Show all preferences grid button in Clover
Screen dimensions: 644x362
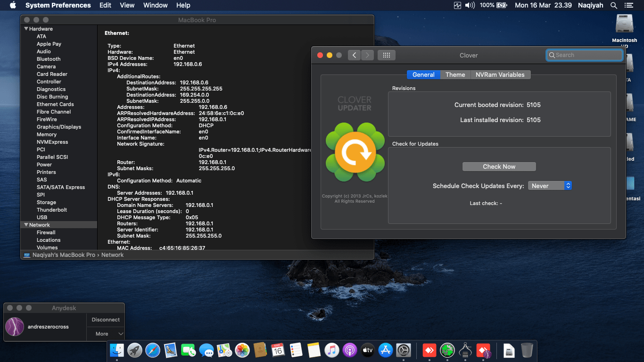[x=387, y=55]
